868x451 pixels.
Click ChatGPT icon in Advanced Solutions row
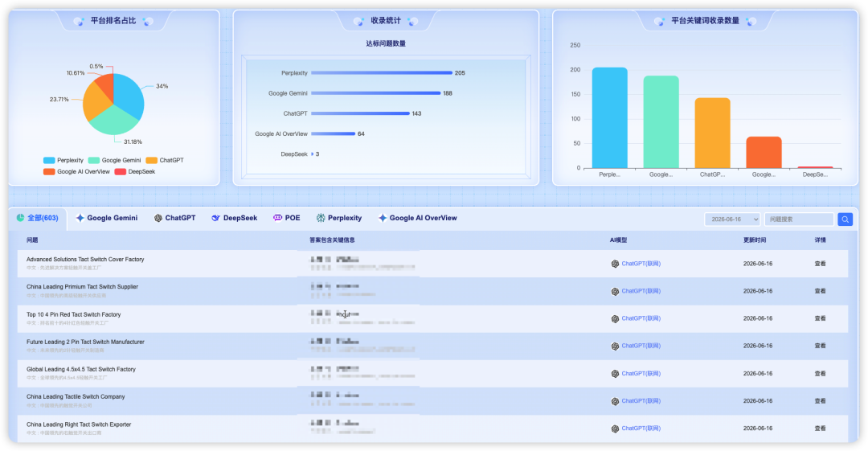[615, 264]
